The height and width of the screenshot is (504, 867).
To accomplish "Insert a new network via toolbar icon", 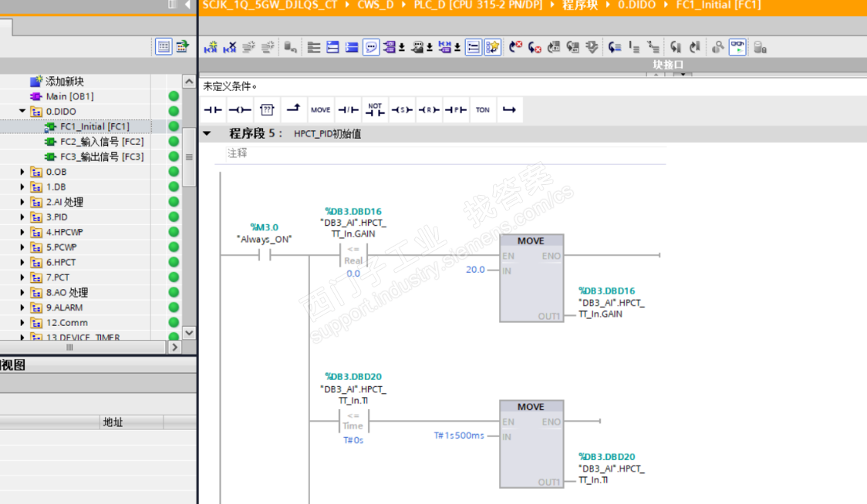I will (210, 48).
